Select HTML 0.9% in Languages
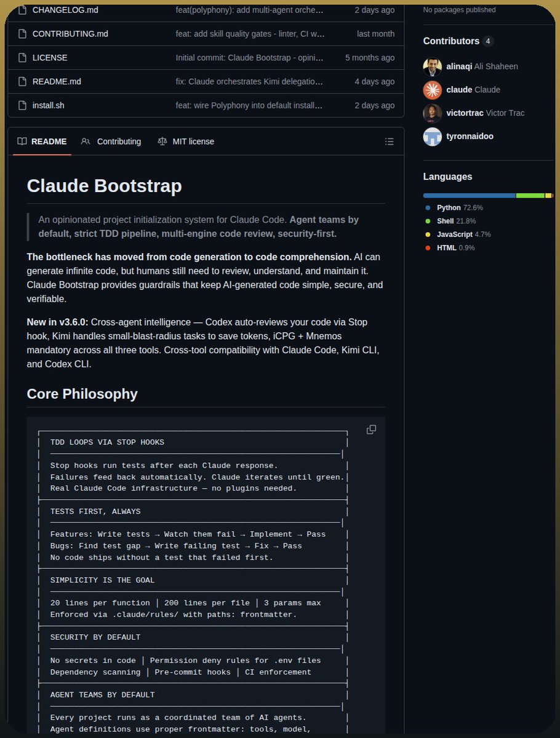 [x=450, y=247]
